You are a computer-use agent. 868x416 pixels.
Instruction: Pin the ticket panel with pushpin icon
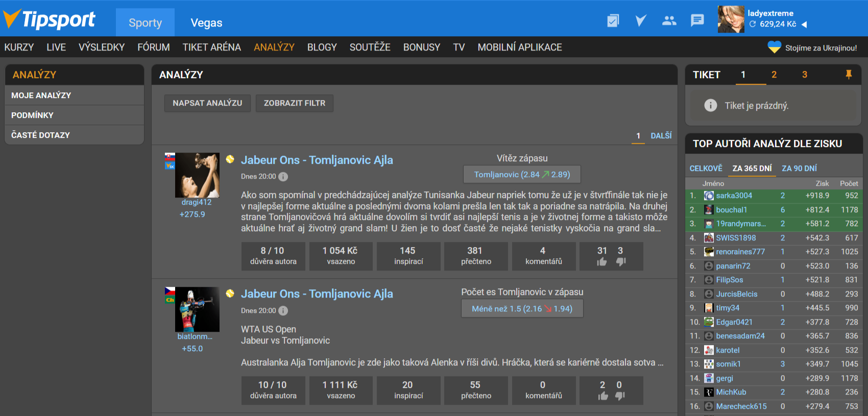pos(849,75)
